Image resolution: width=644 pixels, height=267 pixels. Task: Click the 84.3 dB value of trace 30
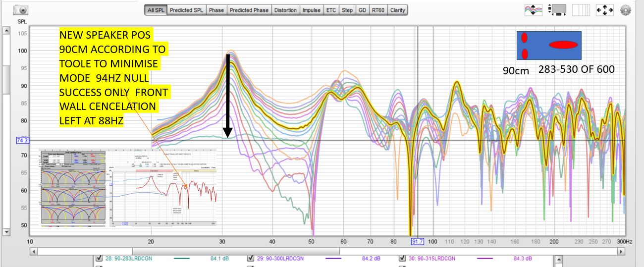coord(523,259)
